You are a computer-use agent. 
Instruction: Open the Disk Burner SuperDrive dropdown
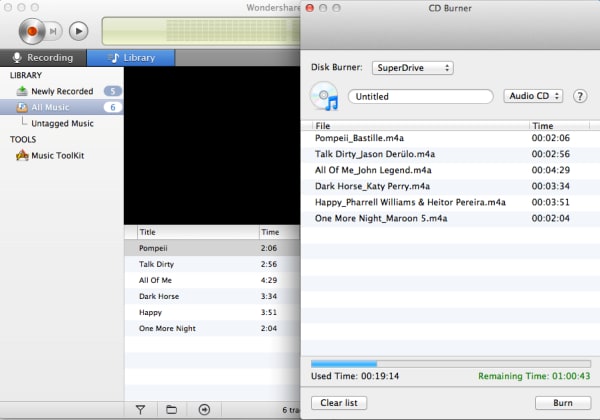pyautogui.click(x=412, y=68)
